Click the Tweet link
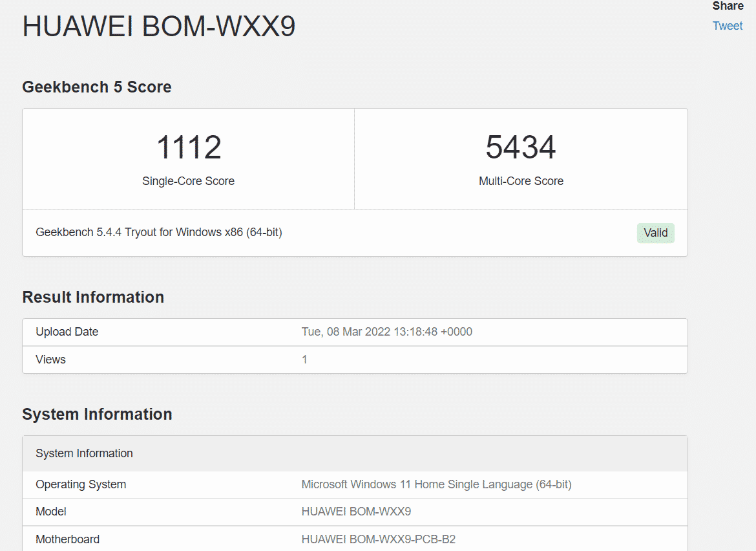Screen dimensions: 756x551 [727, 26]
